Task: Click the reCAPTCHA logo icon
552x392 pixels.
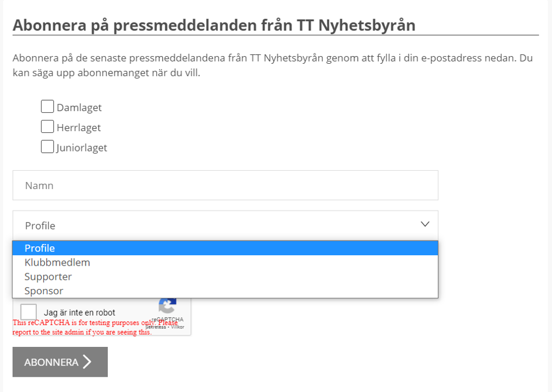Action: pyautogui.click(x=167, y=305)
